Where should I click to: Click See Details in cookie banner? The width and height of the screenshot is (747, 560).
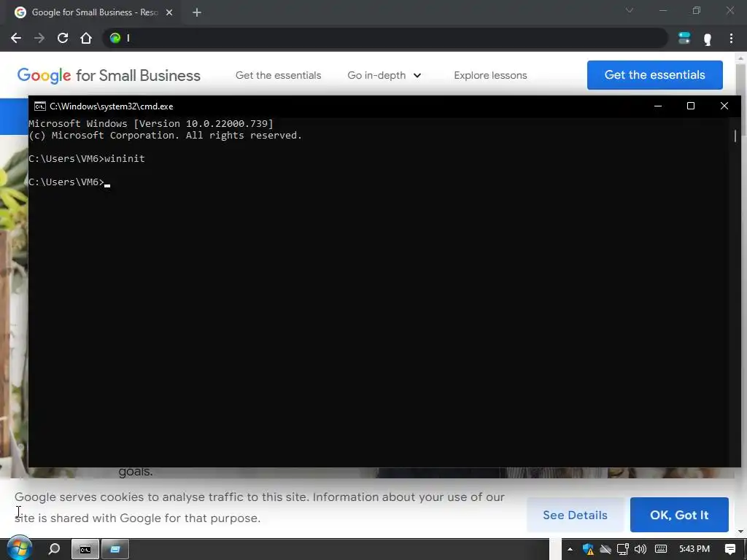[x=575, y=515]
